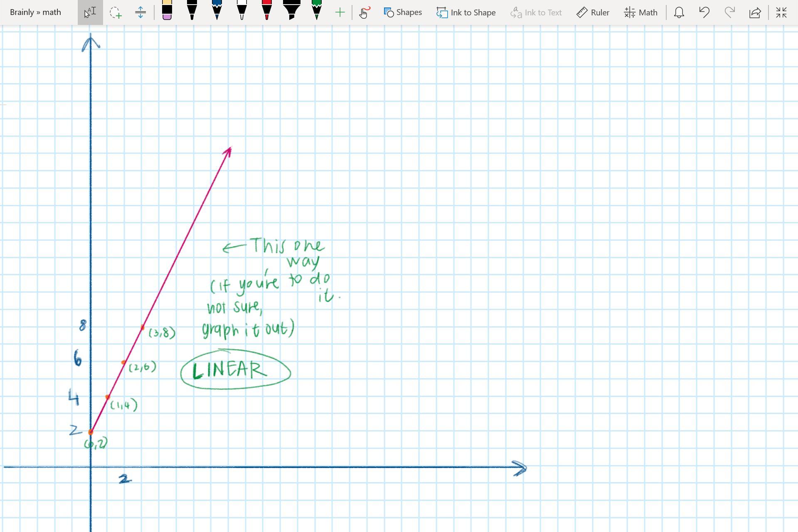Add a new pen with plus
This screenshot has height=532, width=798.
[x=340, y=12]
